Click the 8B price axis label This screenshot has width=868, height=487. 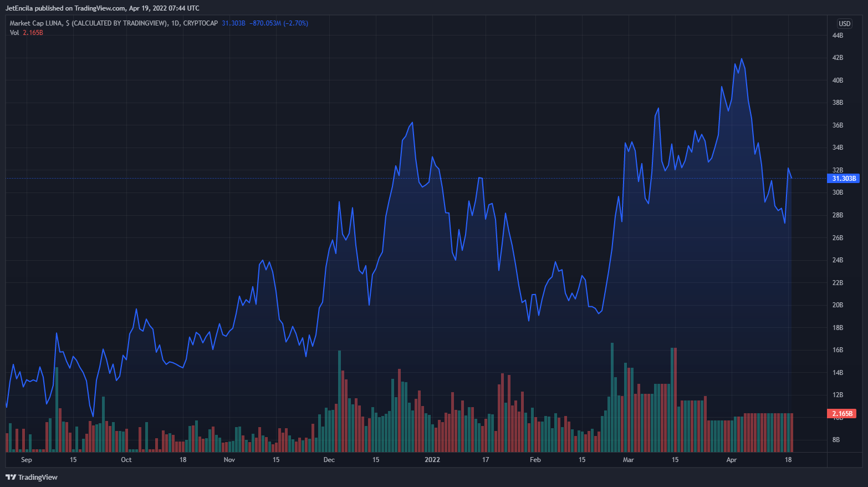(x=836, y=440)
